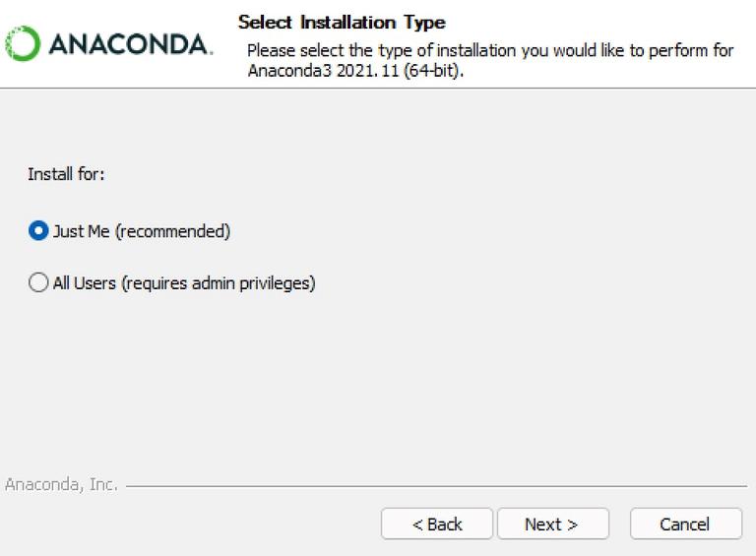The width and height of the screenshot is (756, 556).
Task: Click the "Please select the type" description line
Action: (489, 50)
